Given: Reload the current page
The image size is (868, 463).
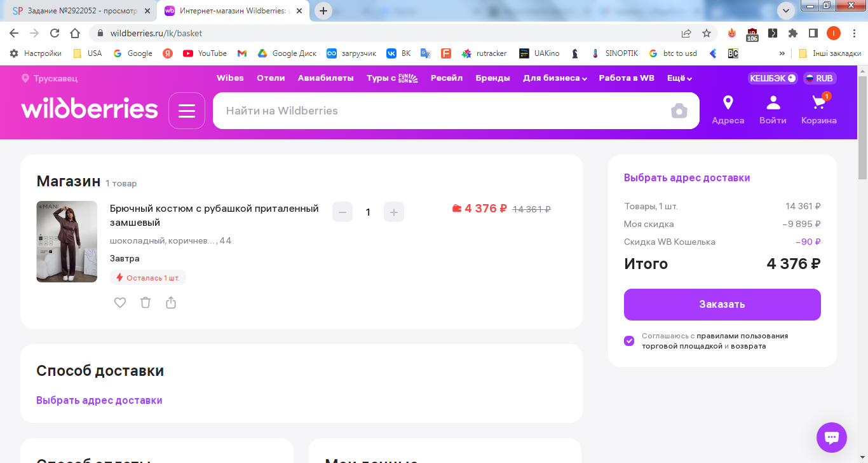Looking at the screenshot, I should pyautogui.click(x=55, y=33).
